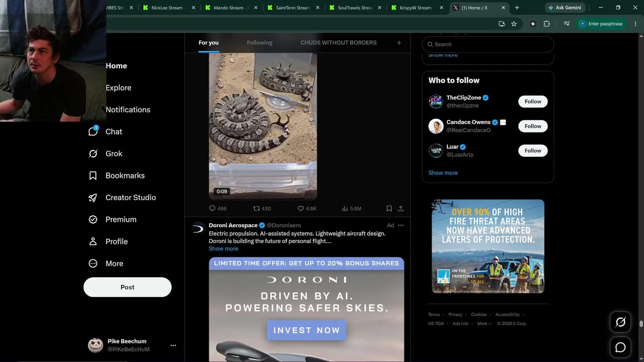This screenshot has height=362, width=644.
Task: Switch to the For you tab
Action: pyautogui.click(x=208, y=43)
